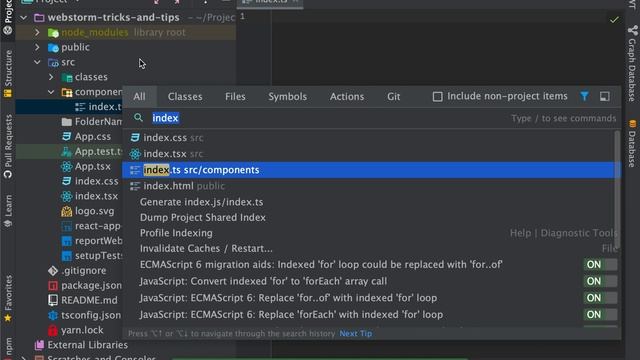Viewport: 640px width, 360px height.
Task: Click the filter funnel icon in search popup
Action: pyautogui.click(x=584, y=96)
